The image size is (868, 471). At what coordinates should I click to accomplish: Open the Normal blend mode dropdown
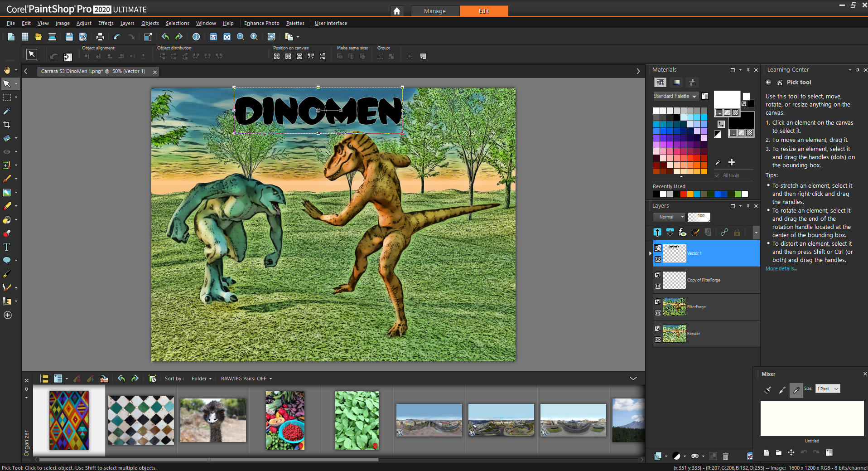(x=669, y=217)
